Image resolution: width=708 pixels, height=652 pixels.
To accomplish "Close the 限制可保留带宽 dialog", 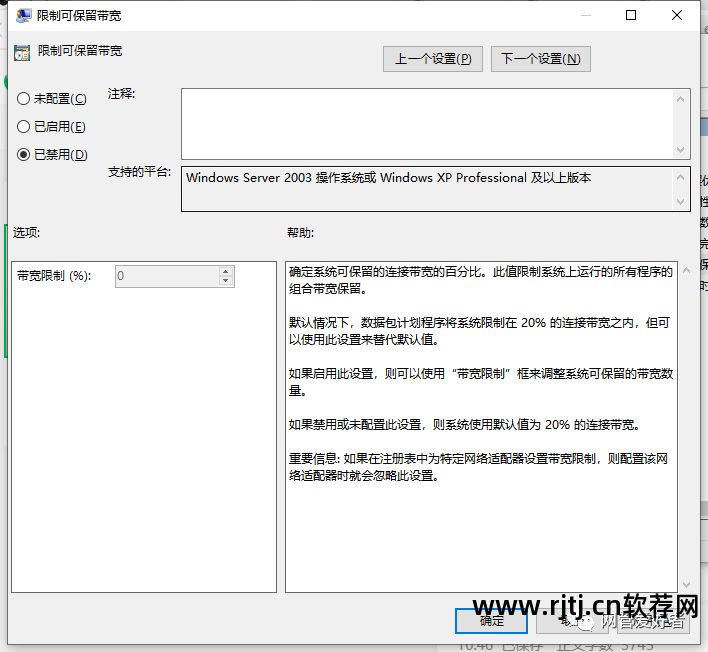I will 676,15.
